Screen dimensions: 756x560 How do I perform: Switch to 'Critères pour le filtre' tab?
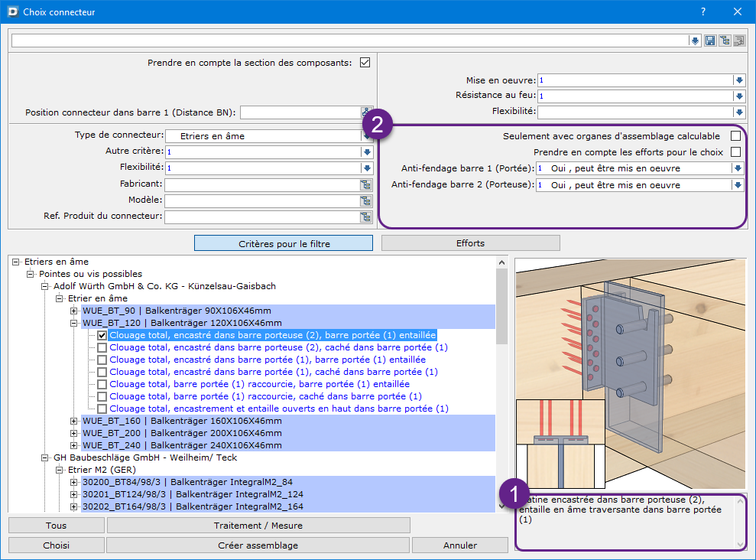click(284, 243)
